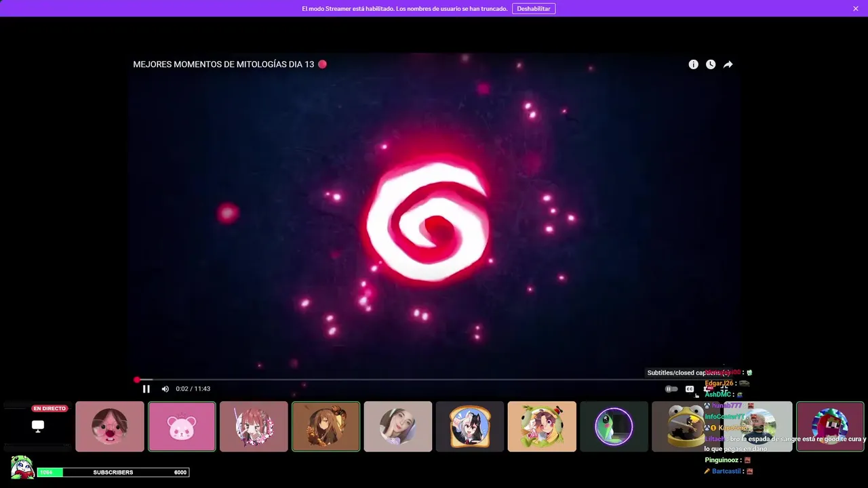Screen dimensions: 868x488
Task: Mute the video volume speaker icon
Action: pyautogui.click(x=165, y=389)
